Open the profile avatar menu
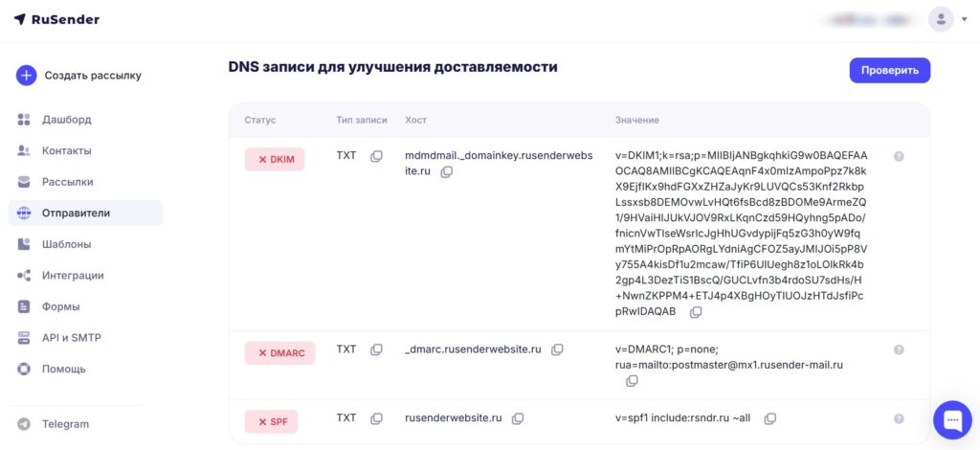Image resolution: width=980 pixels, height=450 pixels. [941, 19]
